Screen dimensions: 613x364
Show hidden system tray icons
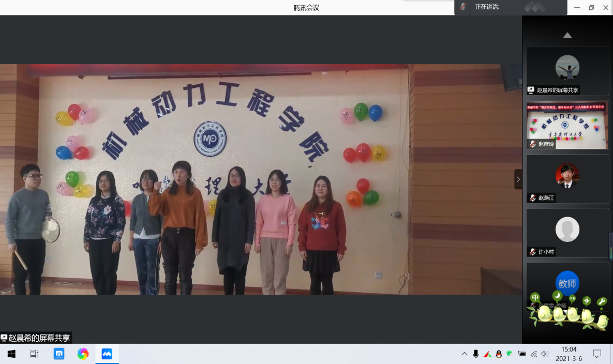coord(464,354)
